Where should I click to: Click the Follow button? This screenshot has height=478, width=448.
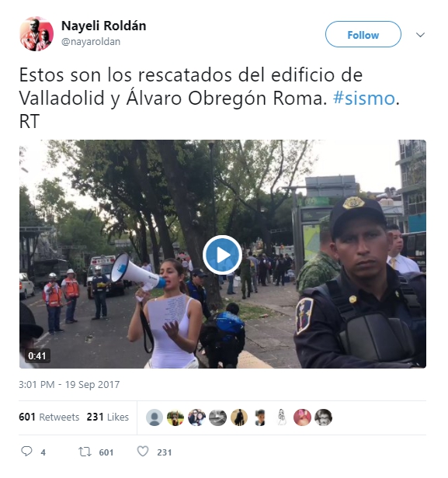pyautogui.click(x=363, y=34)
